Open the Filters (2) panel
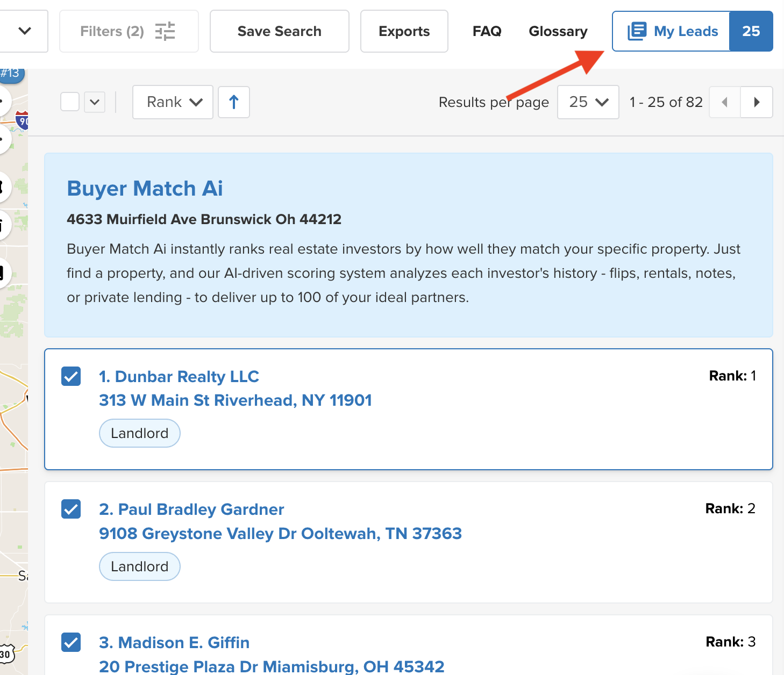This screenshot has height=675, width=784. pyautogui.click(x=129, y=31)
